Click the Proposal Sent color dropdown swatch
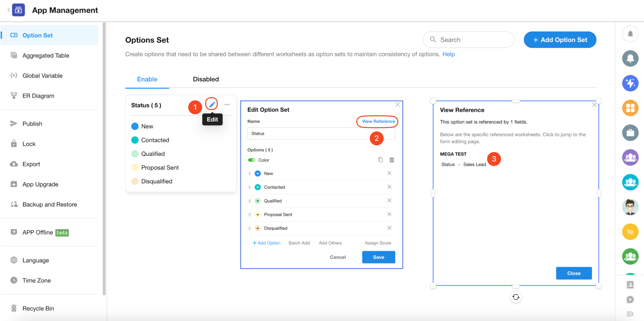This screenshot has width=644, height=321. click(x=258, y=215)
